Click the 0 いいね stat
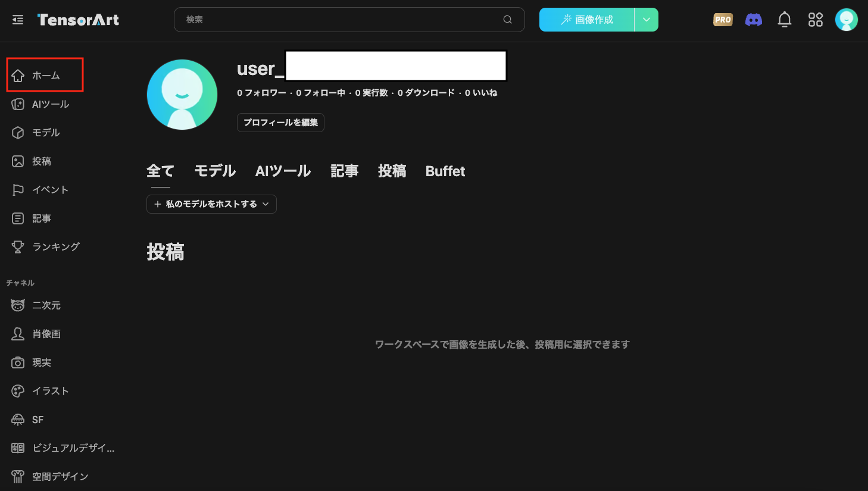868x491 pixels. pos(481,93)
